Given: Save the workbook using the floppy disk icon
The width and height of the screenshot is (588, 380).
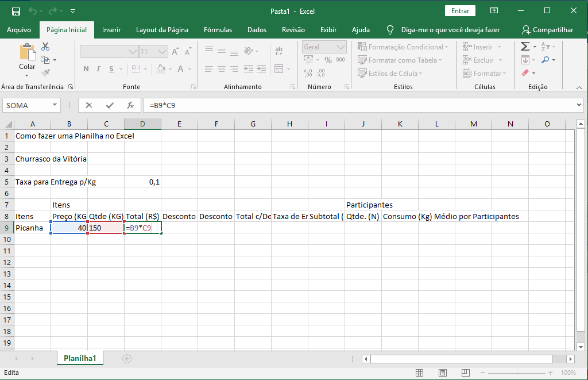Looking at the screenshot, I should (16, 11).
